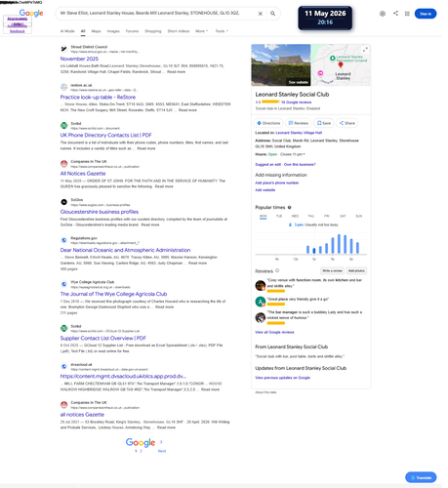Select FRI in Popular times
Screen dimensions: 448x488
[327, 217]
